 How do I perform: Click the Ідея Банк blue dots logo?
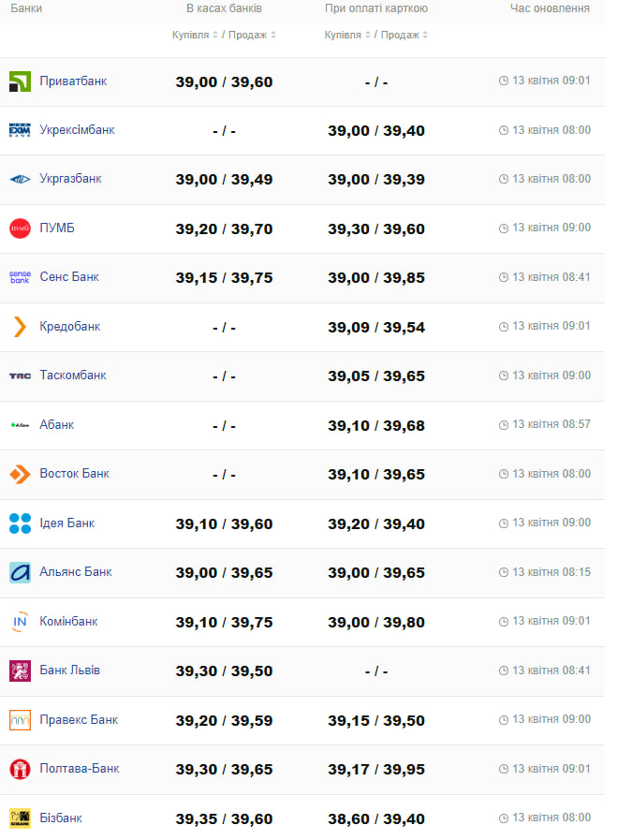tap(20, 523)
